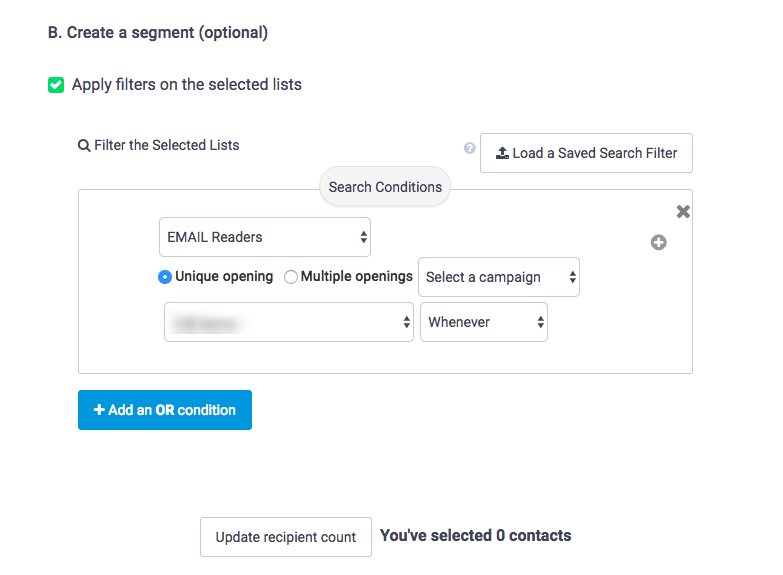The height and width of the screenshot is (575, 783).
Task: Toggle the Apply filters checkbox
Action: [x=56, y=85]
